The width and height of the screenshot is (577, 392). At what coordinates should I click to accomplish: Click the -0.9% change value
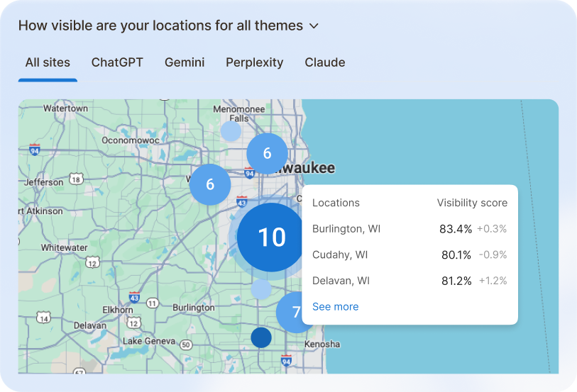coord(493,254)
